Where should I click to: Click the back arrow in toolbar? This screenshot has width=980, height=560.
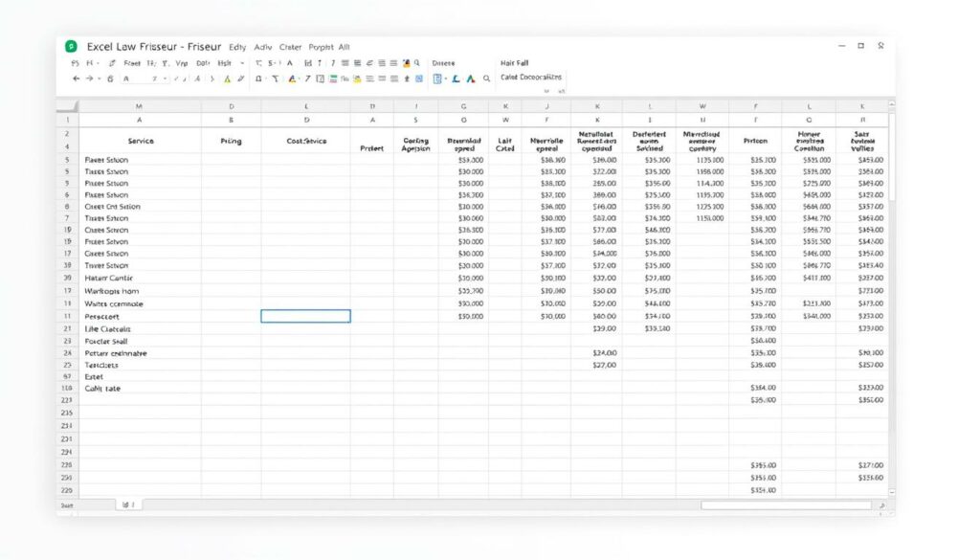76,78
